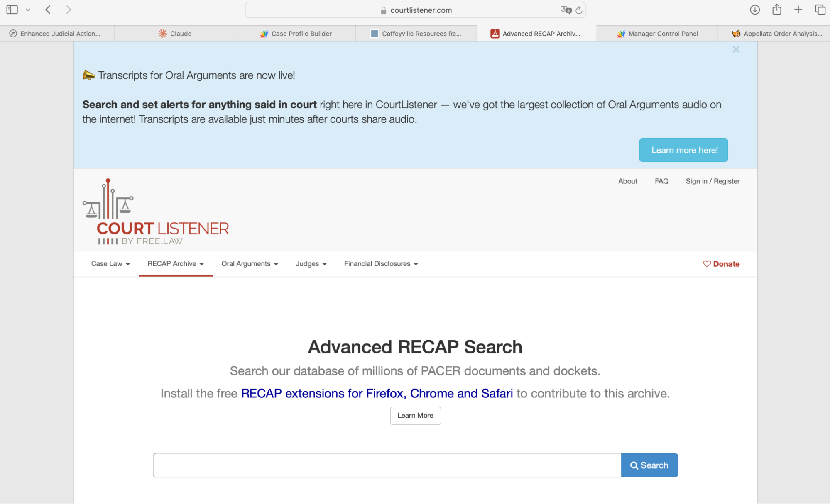
Task: Expand the Financial Disclosures dropdown
Action: (380, 264)
